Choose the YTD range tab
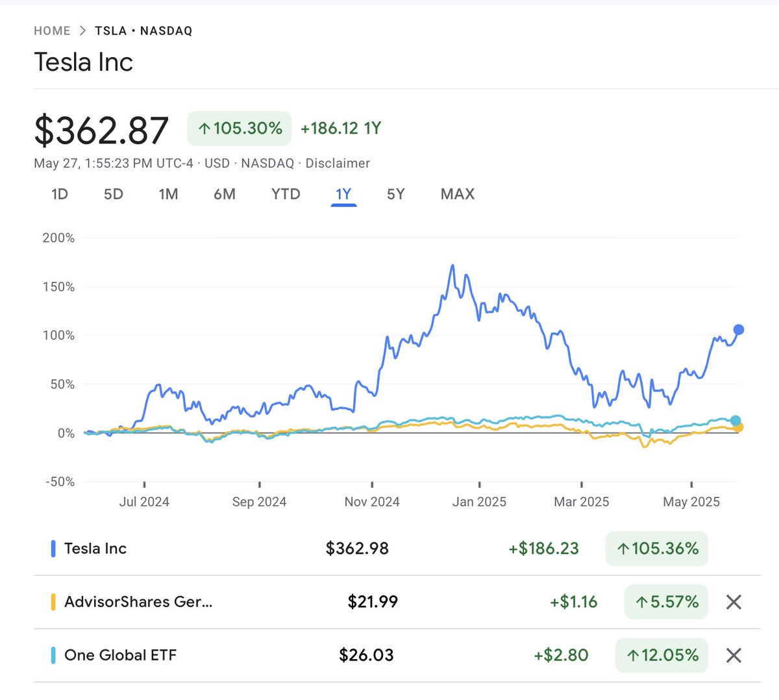 pos(286,194)
